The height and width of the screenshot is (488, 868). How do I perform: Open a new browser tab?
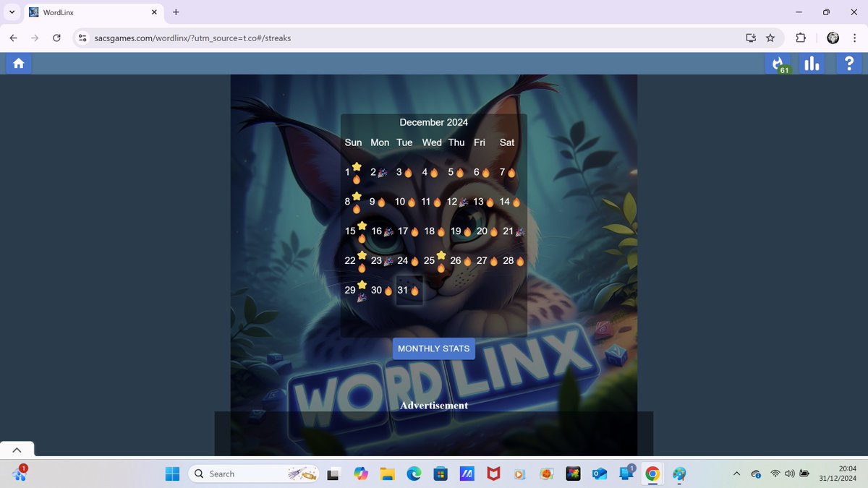[x=176, y=12]
